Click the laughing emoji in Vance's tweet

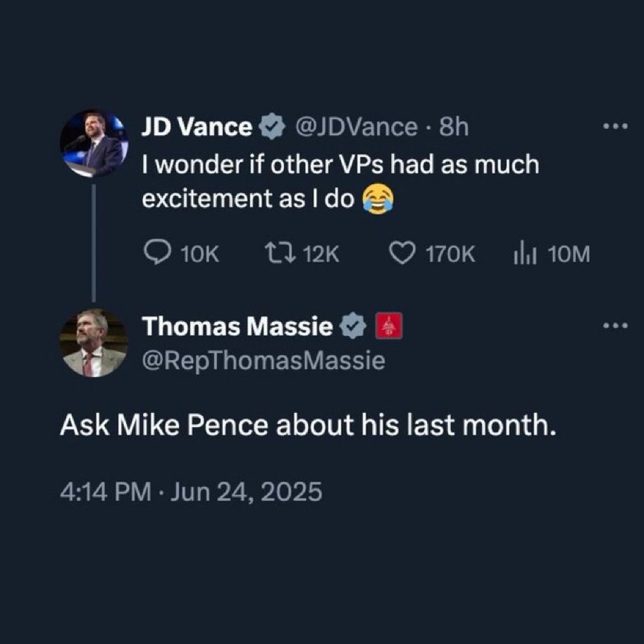click(x=378, y=200)
